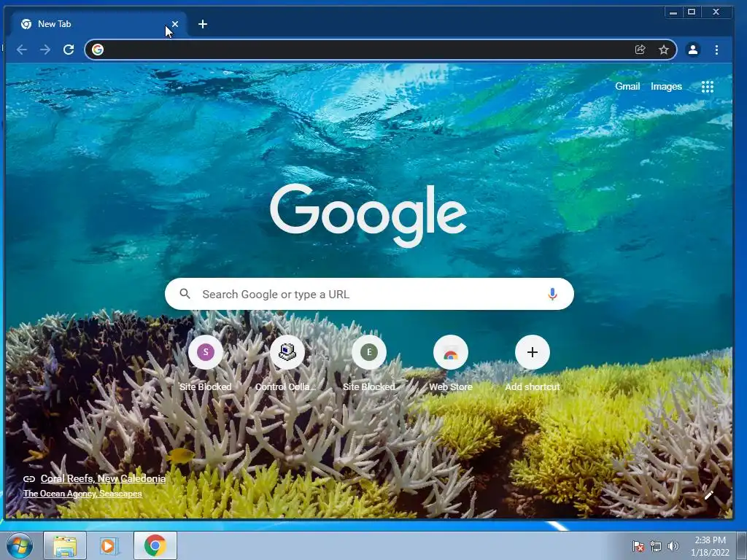Open the Chrome profile avatar menu

tap(693, 50)
